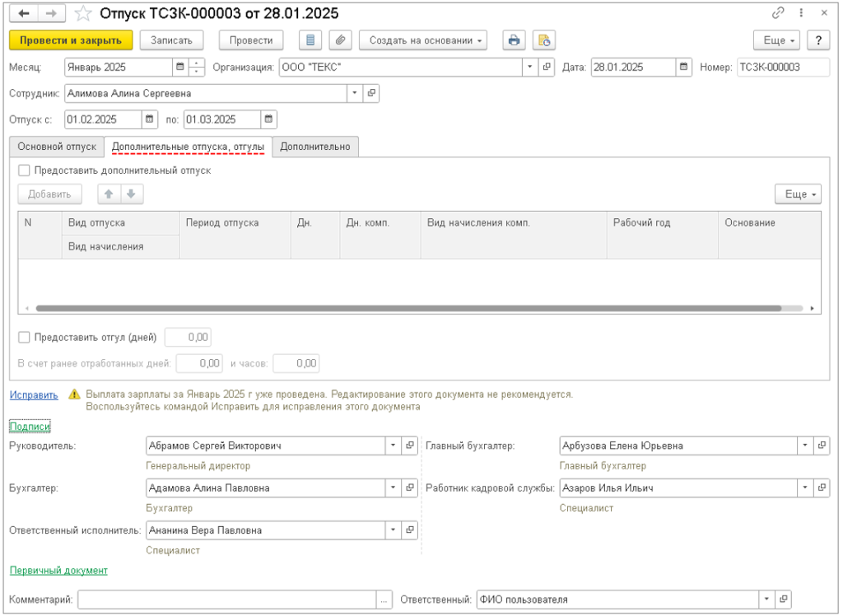843x616 pixels.
Task: Enable Предоставить дополнительный отпуск checkbox
Action: 24,170
